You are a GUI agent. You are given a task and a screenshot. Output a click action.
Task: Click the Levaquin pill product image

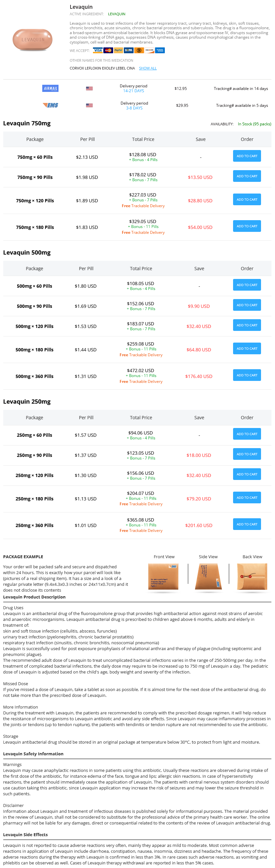(33, 40)
